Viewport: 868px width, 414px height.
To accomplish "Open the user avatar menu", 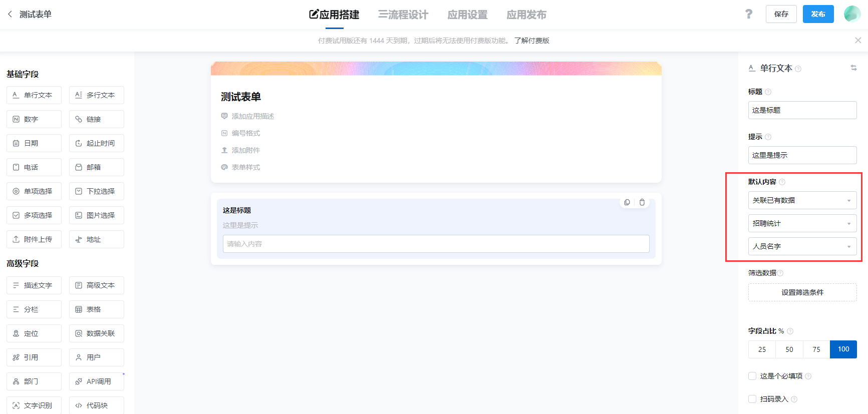I will coord(852,14).
